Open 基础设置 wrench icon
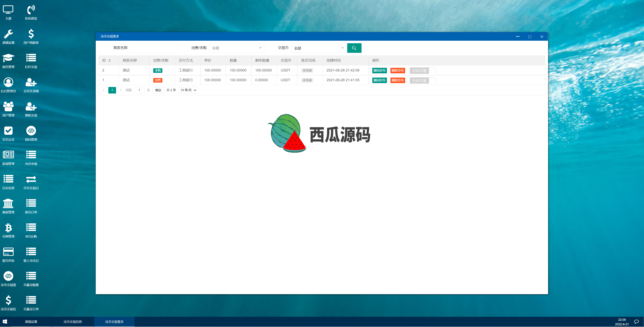 (8, 37)
